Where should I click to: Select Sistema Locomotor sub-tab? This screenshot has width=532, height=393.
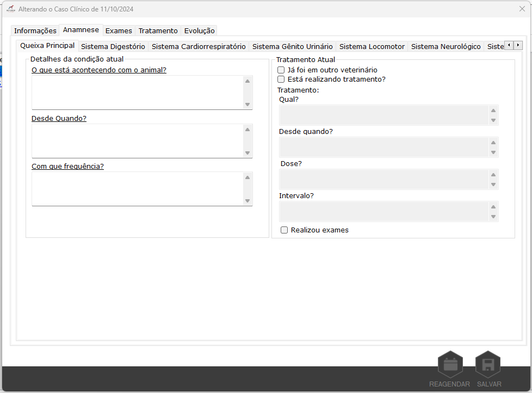click(x=372, y=46)
